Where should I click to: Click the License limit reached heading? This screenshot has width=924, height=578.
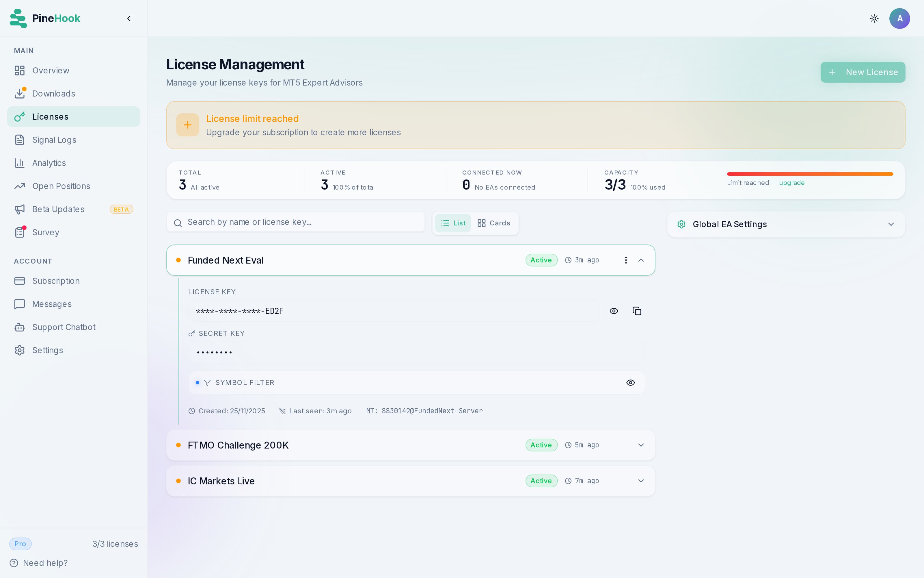pos(252,119)
